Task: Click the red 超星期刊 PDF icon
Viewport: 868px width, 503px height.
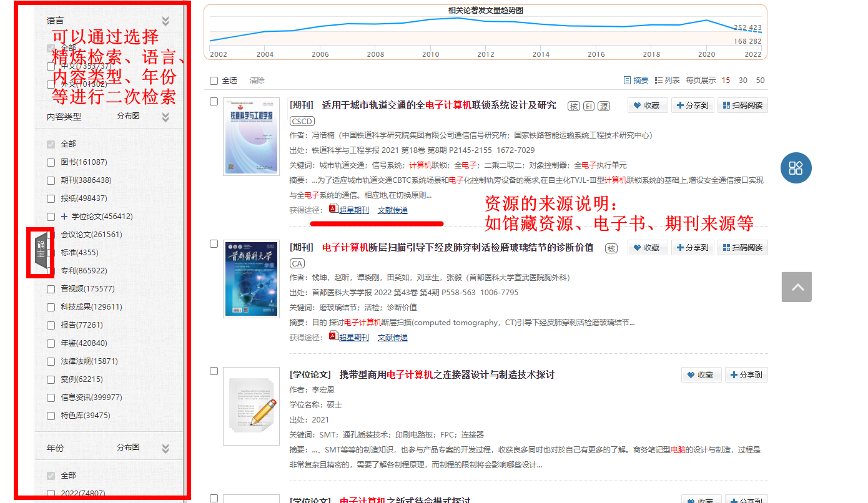Action: point(333,208)
